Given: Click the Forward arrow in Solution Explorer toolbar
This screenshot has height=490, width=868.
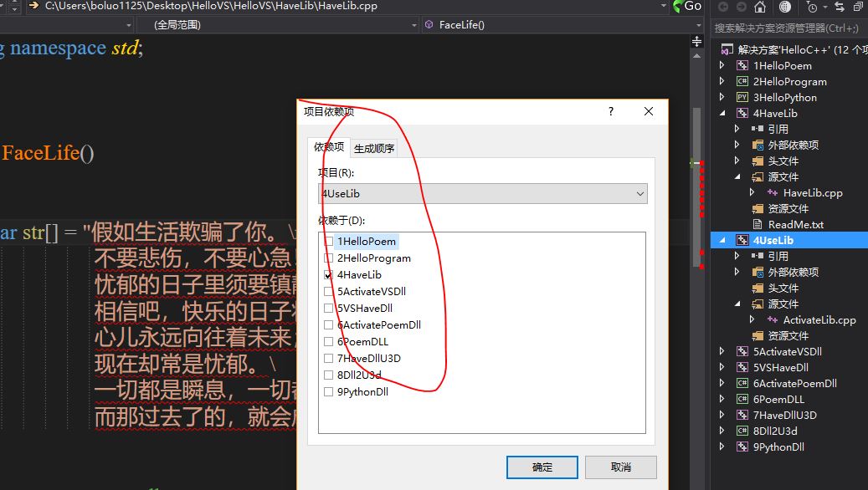Looking at the screenshot, I should [x=742, y=7].
